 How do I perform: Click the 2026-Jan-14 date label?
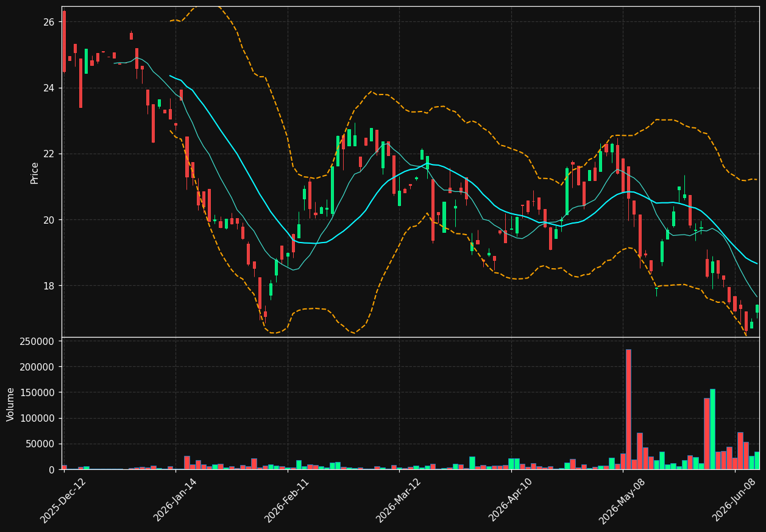click(176, 500)
